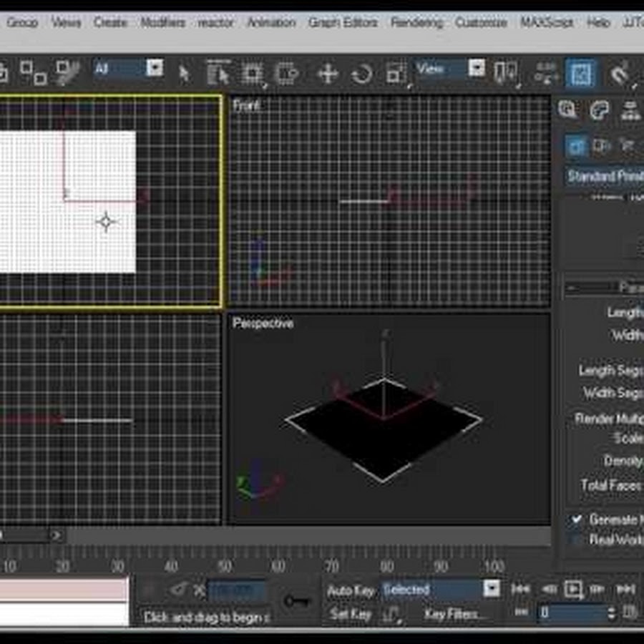This screenshot has height=644, width=644.
Task: Click the Geometry category icon
Action: point(577,147)
